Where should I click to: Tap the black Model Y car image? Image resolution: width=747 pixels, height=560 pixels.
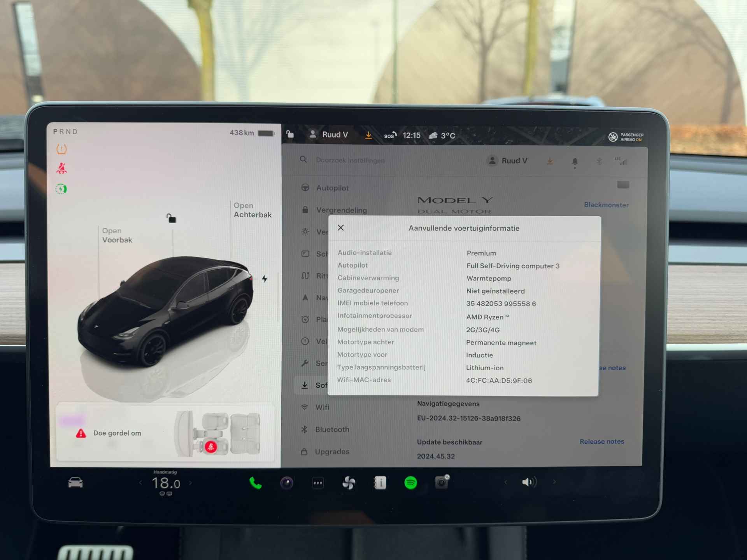tap(165, 311)
